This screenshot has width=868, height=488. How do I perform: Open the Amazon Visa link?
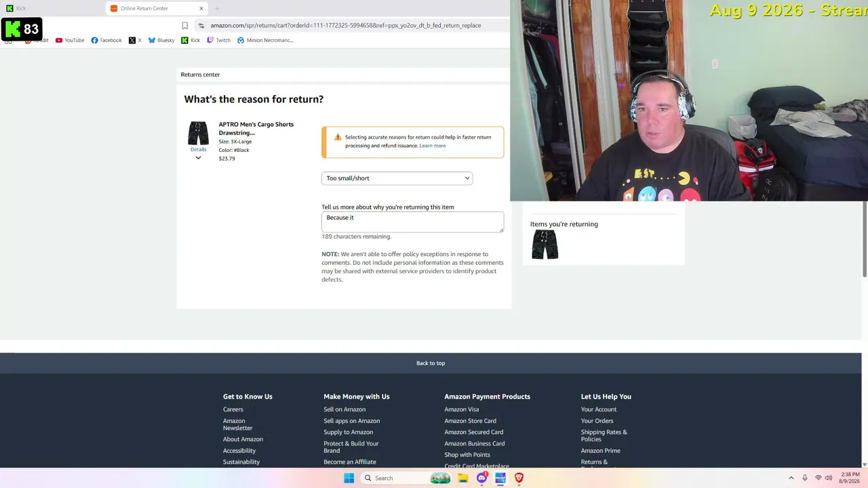(461, 409)
